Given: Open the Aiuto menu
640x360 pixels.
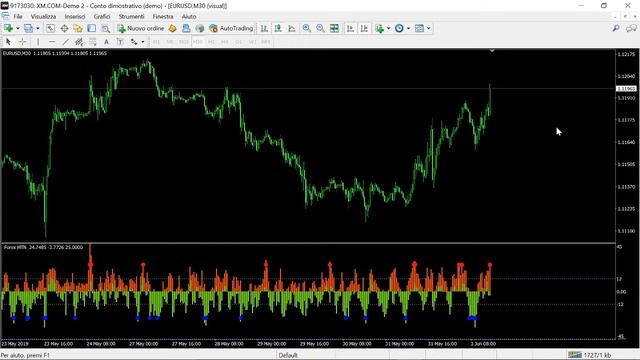Looking at the screenshot, I should pos(189,16).
